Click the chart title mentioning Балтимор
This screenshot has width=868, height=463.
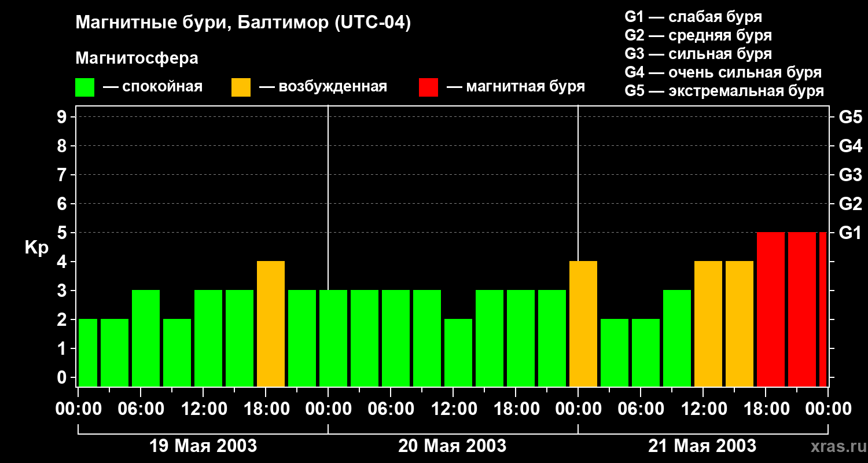[243, 23]
